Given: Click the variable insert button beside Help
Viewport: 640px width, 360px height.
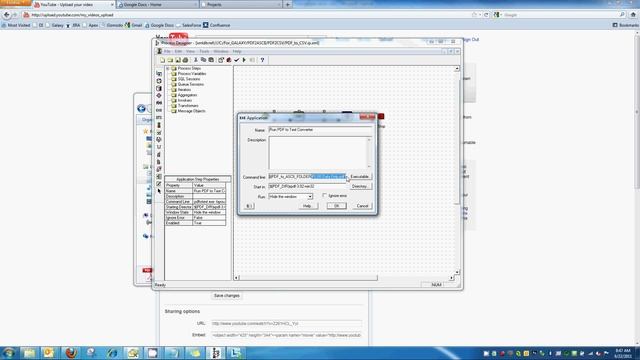Looking at the screenshot, I should point(249,206).
